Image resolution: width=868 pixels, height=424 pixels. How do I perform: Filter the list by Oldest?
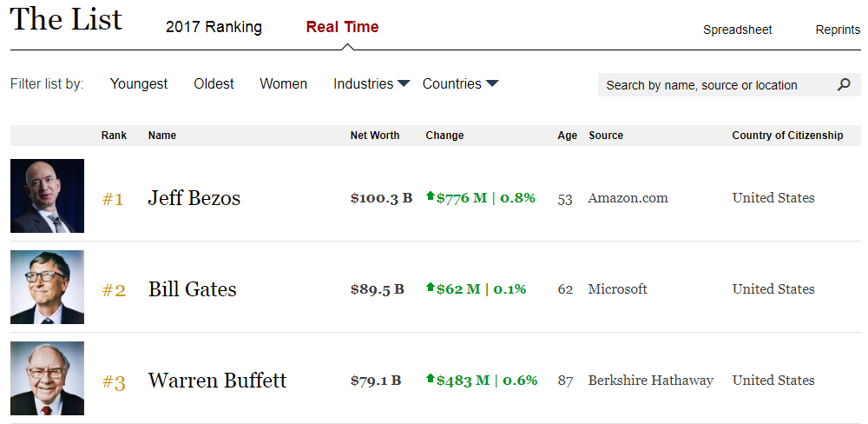tap(214, 84)
